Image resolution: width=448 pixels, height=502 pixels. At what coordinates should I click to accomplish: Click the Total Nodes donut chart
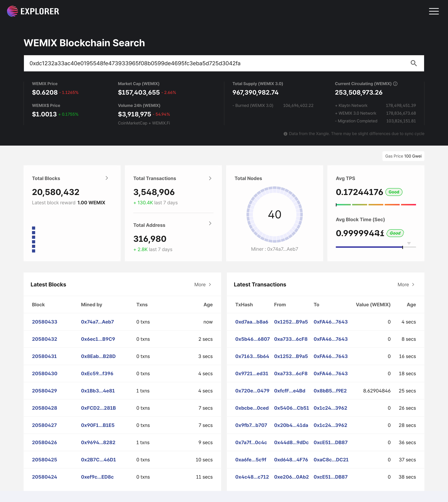(274, 214)
